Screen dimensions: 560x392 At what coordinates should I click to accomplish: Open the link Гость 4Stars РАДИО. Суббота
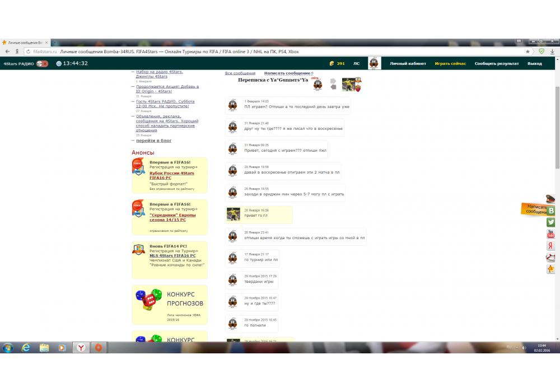(165, 104)
